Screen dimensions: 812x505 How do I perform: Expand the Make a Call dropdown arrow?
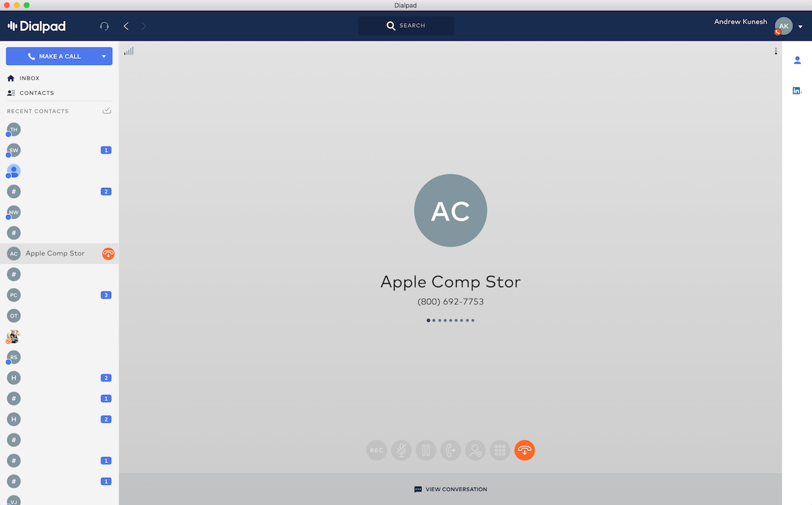click(104, 56)
